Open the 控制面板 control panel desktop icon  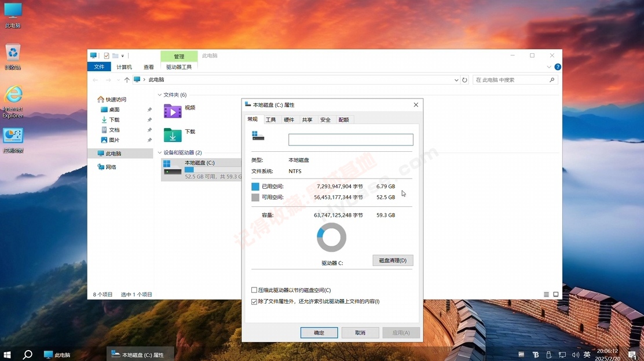coord(13,140)
